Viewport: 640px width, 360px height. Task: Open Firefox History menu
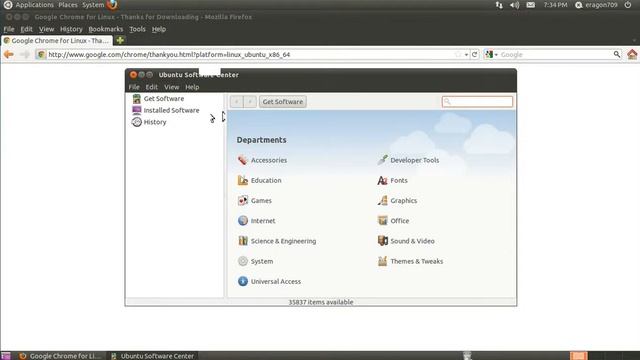coord(71,29)
